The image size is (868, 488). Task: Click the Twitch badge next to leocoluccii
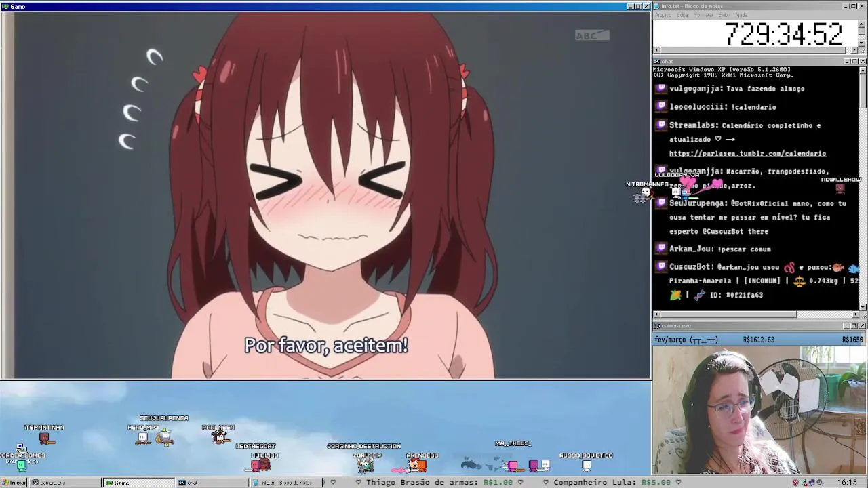click(x=662, y=106)
